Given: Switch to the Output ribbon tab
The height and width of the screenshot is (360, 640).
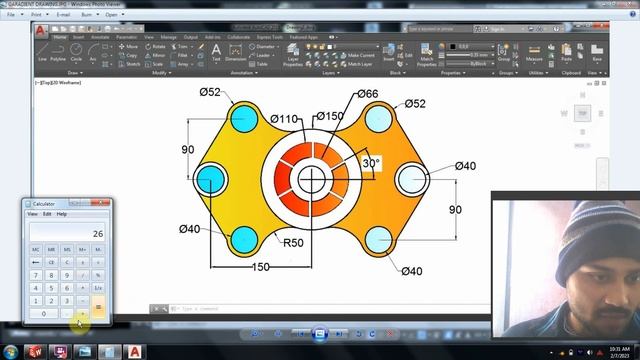Looking at the screenshot, I should pyautogui.click(x=190, y=37).
